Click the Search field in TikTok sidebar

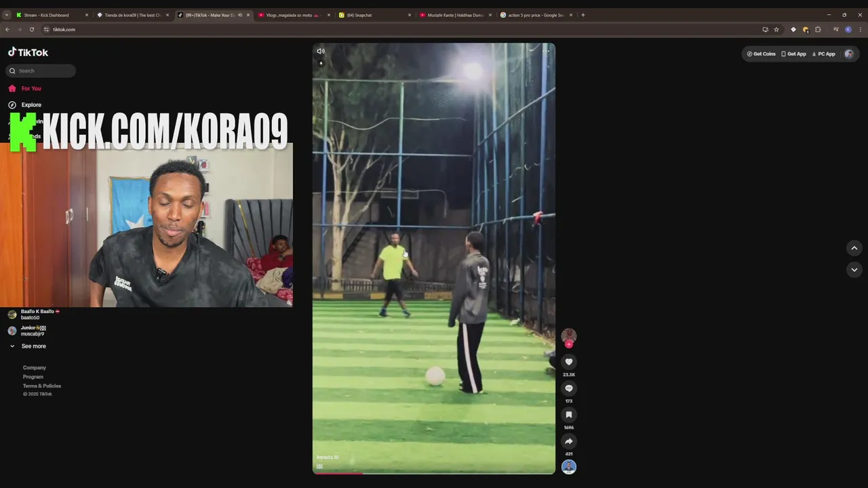click(x=41, y=70)
